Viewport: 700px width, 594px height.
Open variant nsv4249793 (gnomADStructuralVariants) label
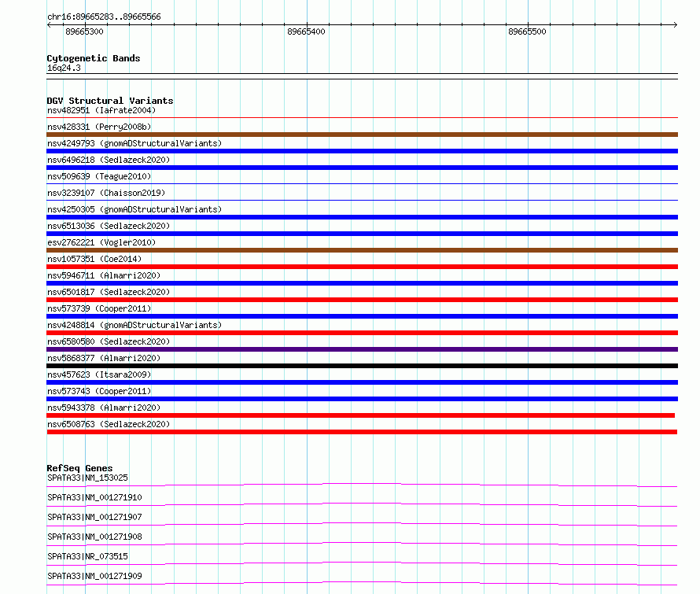(134, 143)
